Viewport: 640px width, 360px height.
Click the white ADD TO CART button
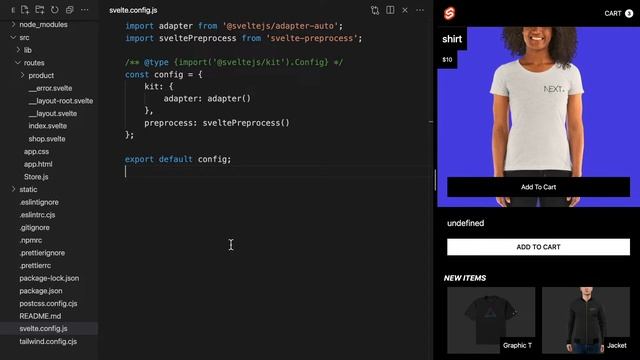pos(538,247)
